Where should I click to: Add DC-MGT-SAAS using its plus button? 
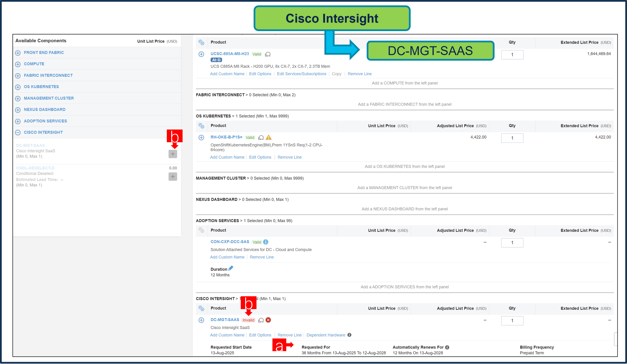[x=173, y=154]
